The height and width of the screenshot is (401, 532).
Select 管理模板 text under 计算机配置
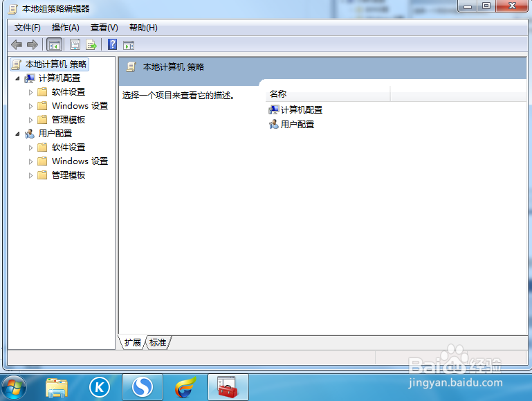[x=68, y=120]
